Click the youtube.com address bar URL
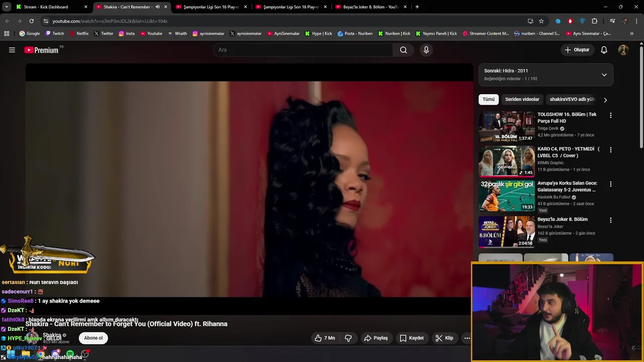This screenshot has height=362, width=644. coord(110,21)
